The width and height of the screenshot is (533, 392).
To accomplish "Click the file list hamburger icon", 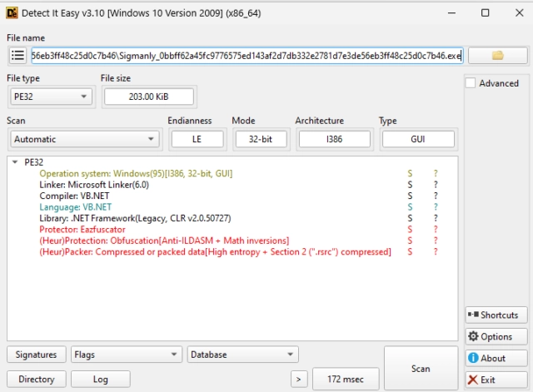I will point(17,56).
